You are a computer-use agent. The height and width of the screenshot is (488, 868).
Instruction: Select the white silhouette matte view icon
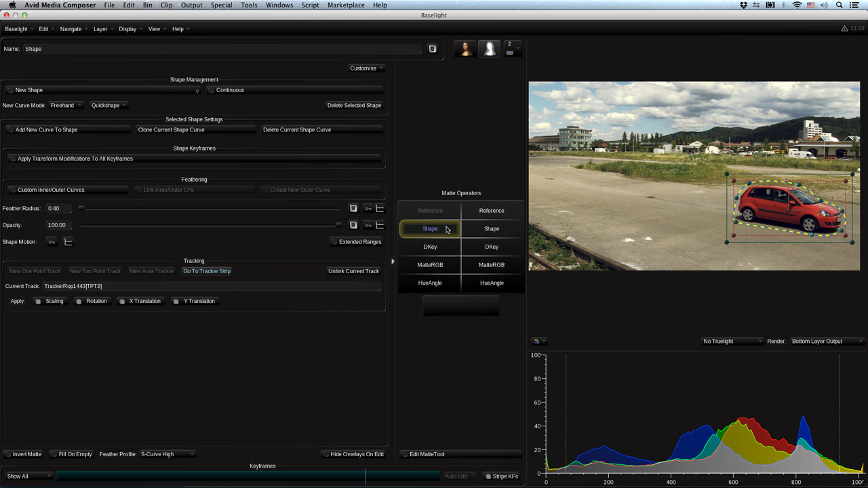click(x=489, y=49)
